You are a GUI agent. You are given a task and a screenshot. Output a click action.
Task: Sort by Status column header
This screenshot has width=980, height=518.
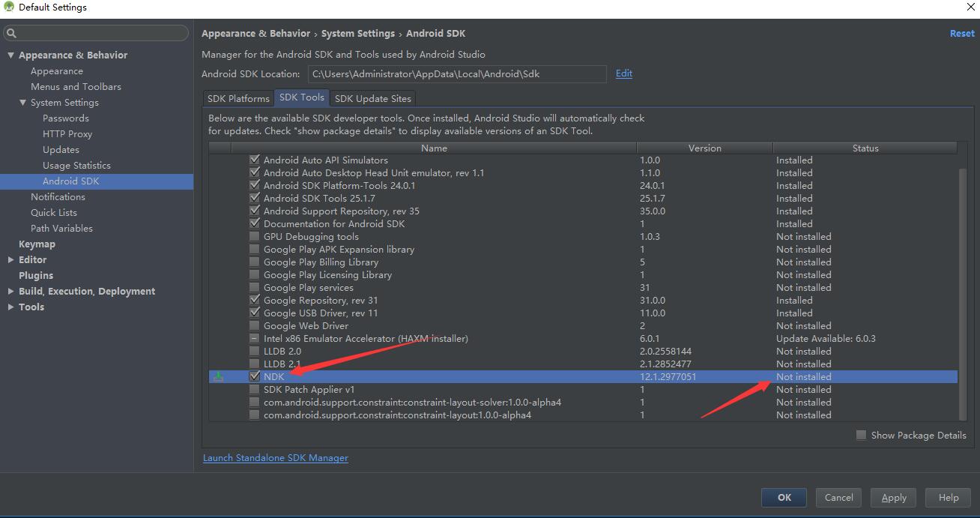pos(865,148)
